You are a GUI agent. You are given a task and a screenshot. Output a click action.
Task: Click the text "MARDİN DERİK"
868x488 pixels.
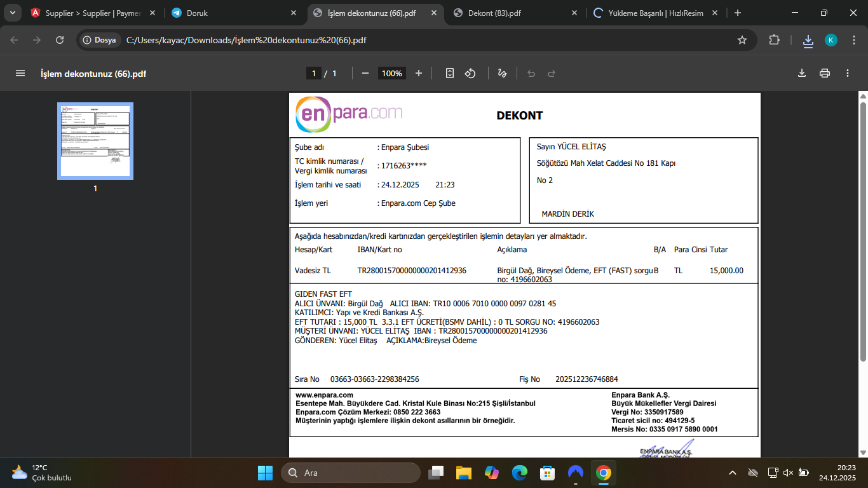(567, 214)
